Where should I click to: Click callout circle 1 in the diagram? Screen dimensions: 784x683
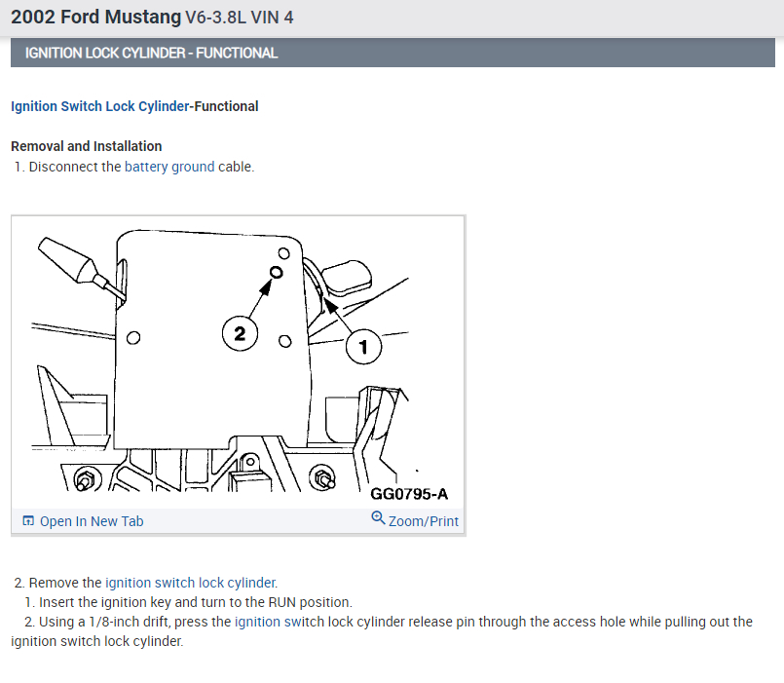(363, 346)
